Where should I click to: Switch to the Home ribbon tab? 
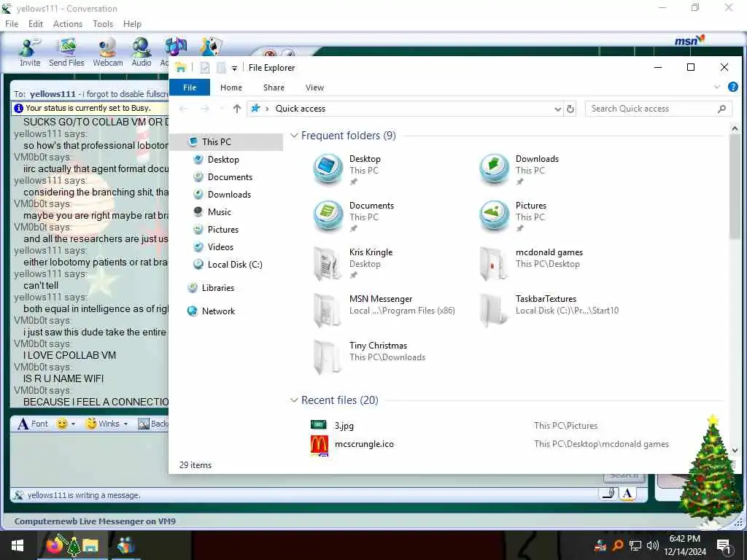click(231, 87)
